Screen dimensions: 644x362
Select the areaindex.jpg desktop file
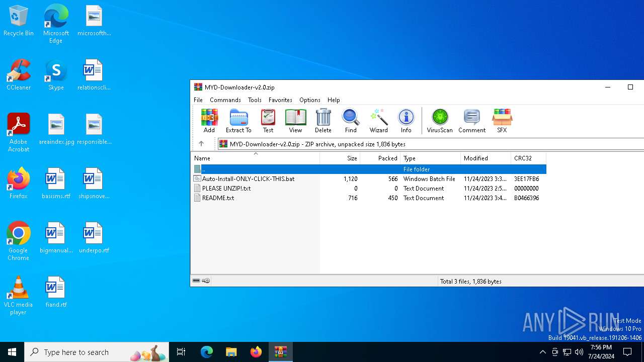pyautogui.click(x=56, y=130)
